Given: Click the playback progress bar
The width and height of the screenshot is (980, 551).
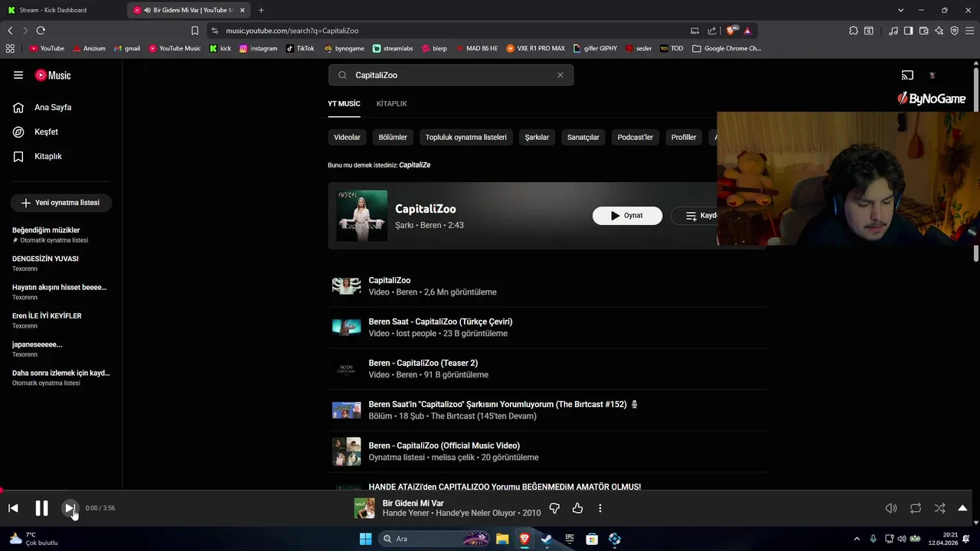Looking at the screenshot, I should pos(486,491).
